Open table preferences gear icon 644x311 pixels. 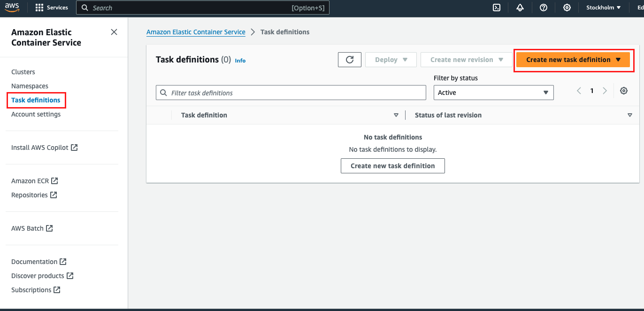pos(624,91)
